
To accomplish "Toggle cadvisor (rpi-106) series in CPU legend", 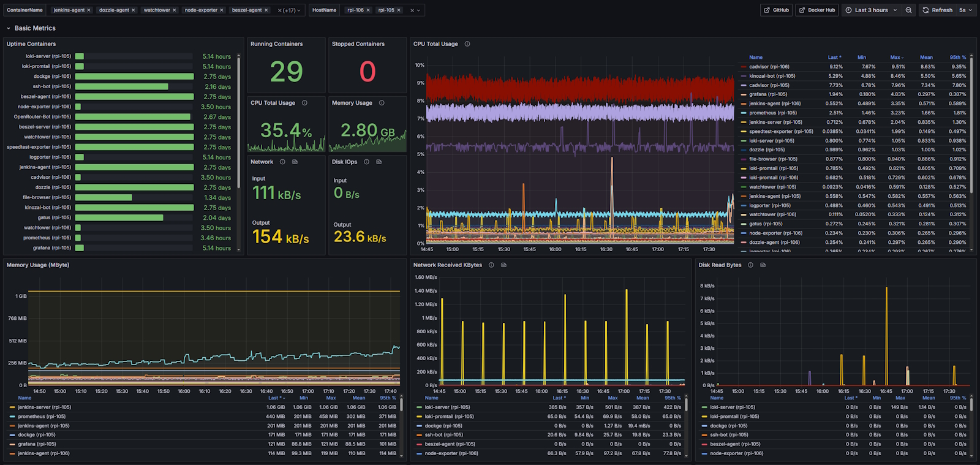I will pyautogui.click(x=769, y=67).
